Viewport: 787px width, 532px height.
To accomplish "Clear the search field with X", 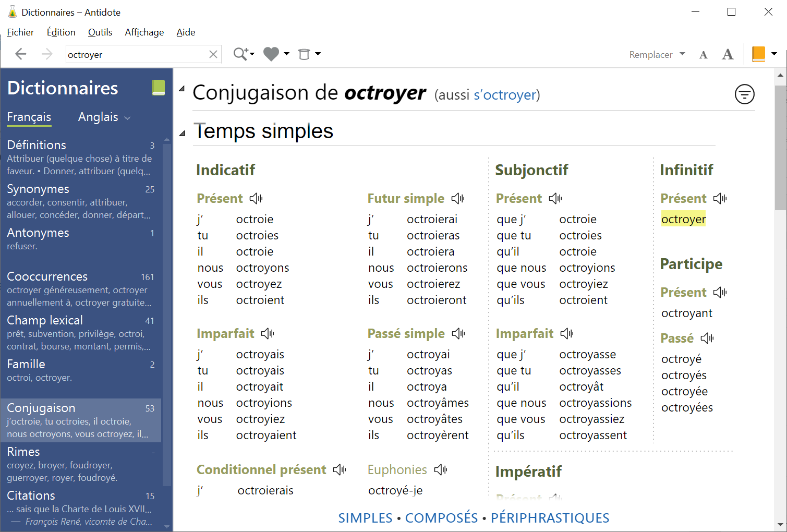I will [213, 55].
